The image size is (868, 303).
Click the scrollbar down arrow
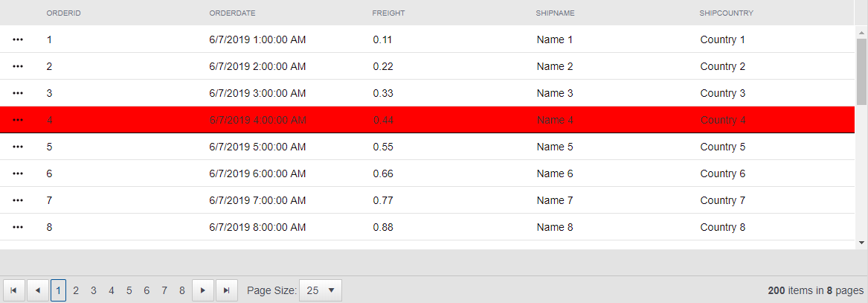click(x=861, y=242)
